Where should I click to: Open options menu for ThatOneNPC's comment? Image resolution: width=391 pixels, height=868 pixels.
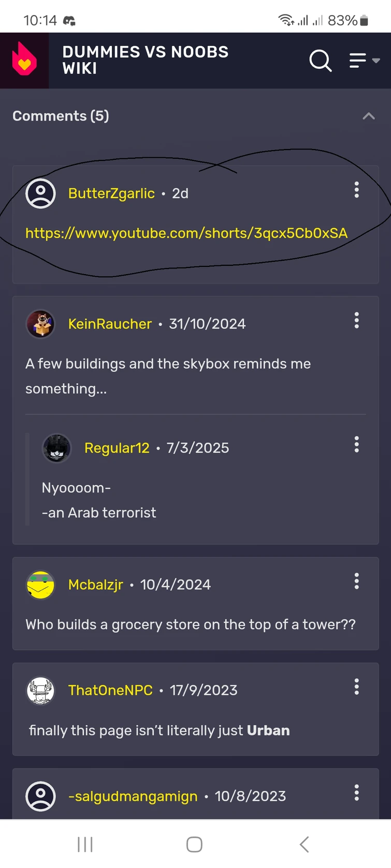tap(356, 686)
